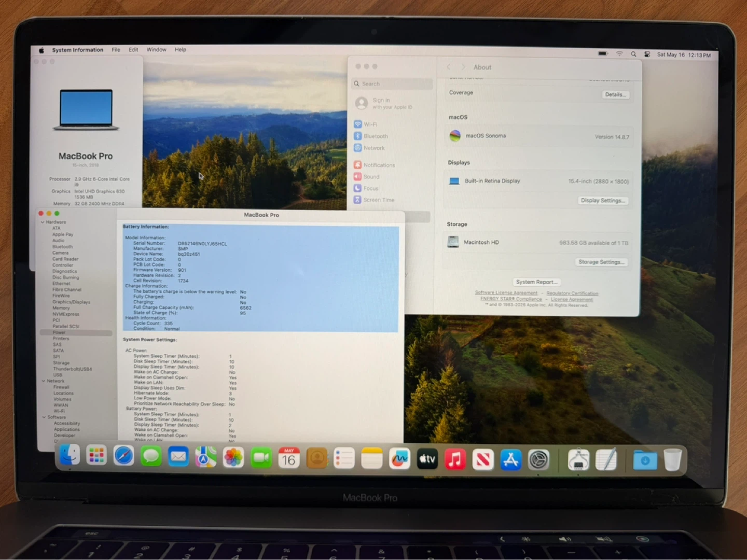Open Apple TV app in the Dock
Screen dimensions: 747x560
(x=427, y=459)
